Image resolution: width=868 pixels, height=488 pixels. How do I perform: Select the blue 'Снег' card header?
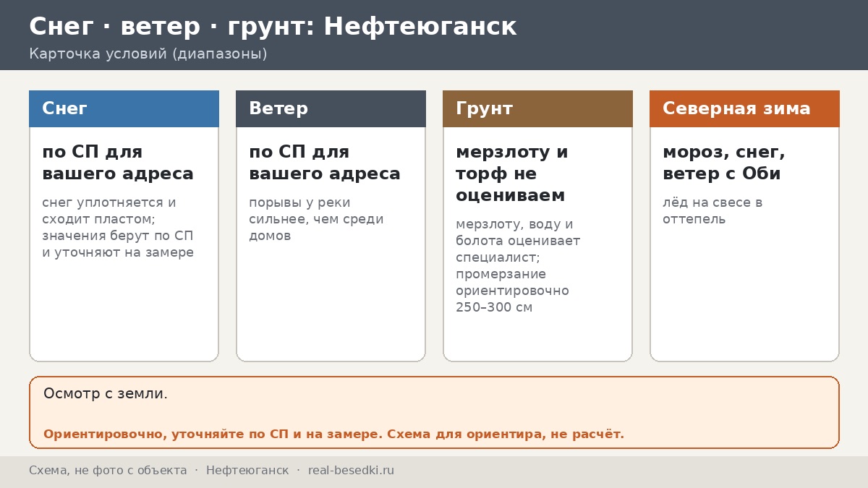click(124, 108)
